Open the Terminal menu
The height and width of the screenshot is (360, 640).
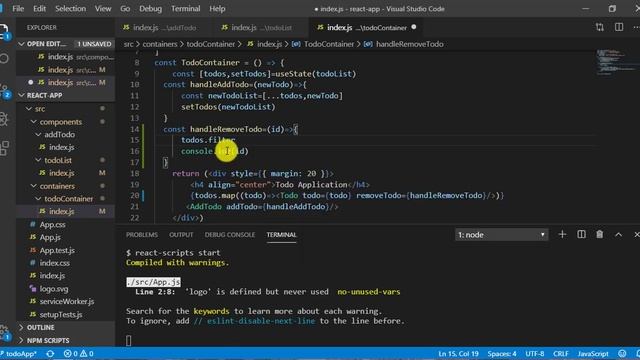click(186, 9)
